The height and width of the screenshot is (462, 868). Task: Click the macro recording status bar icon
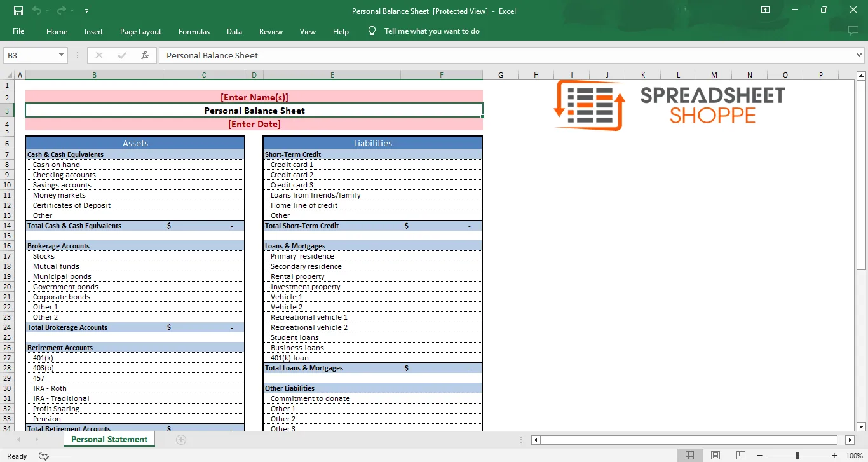click(44, 456)
